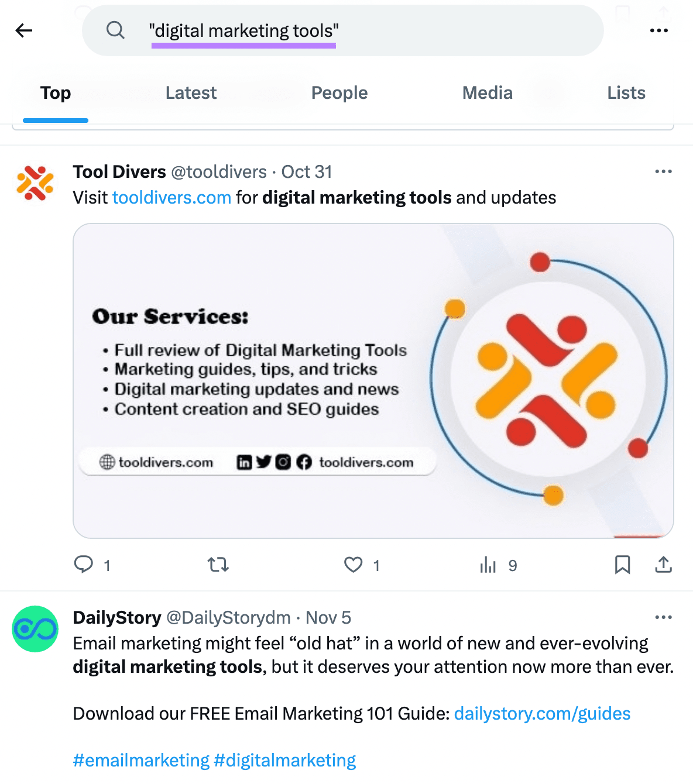The width and height of the screenshot is (693, 784).
Task: Switch to the Latest tab
Action: tap(191, 92)
